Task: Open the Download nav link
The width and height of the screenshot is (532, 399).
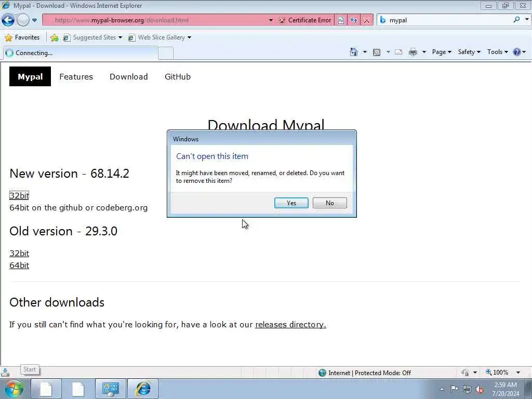Action: tap(129, 77)
